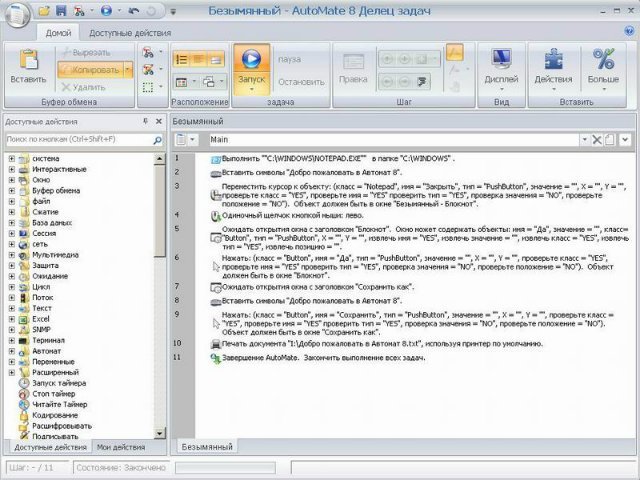Click the open folder icon in quick access toolbar
The height and width of the screenshot is (480, 640).
44,11
